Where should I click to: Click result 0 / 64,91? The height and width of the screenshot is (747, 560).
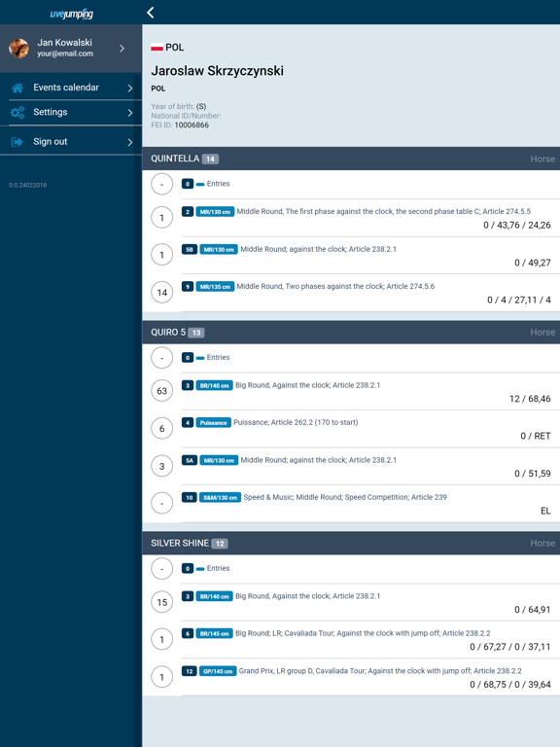[533, 609]
